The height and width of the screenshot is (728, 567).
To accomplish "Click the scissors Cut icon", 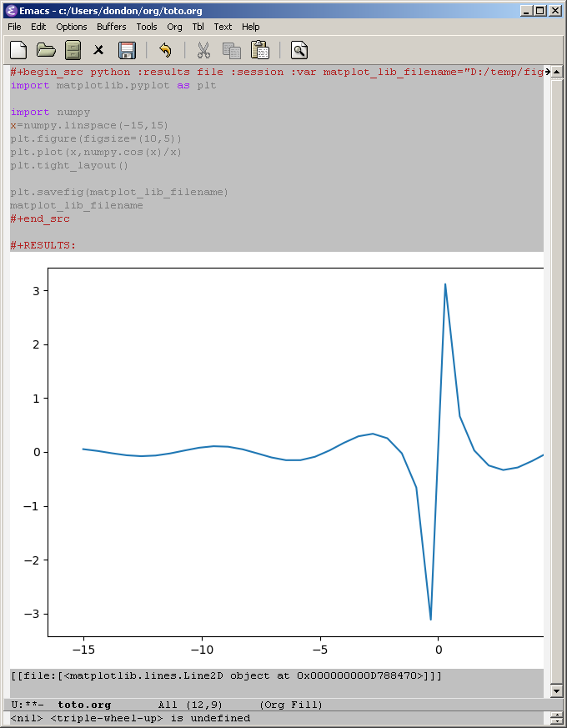I will click(203, 50).
